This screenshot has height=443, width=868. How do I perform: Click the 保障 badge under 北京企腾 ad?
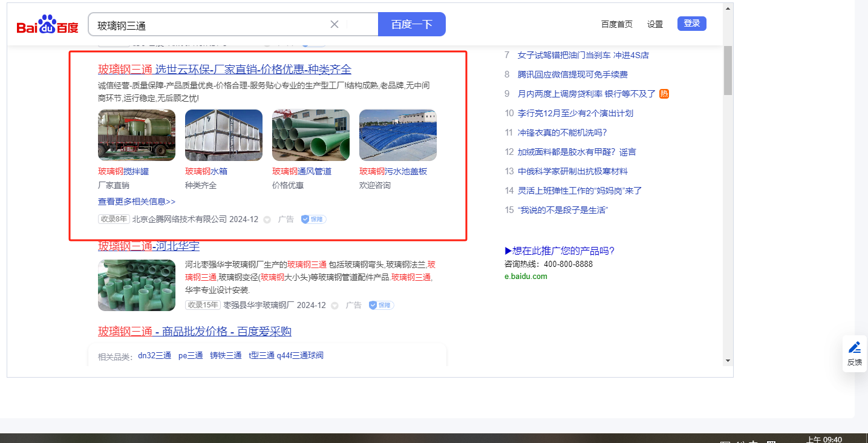point(313,219)
